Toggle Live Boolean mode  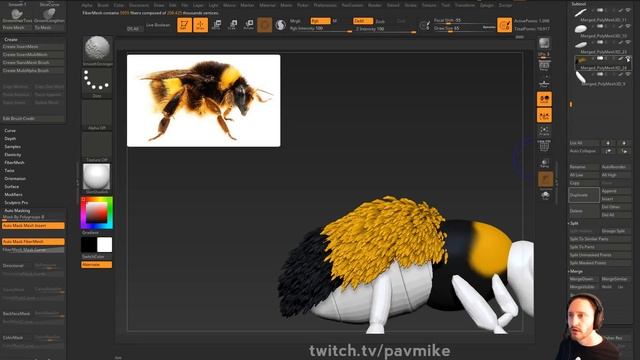[158, 25]
